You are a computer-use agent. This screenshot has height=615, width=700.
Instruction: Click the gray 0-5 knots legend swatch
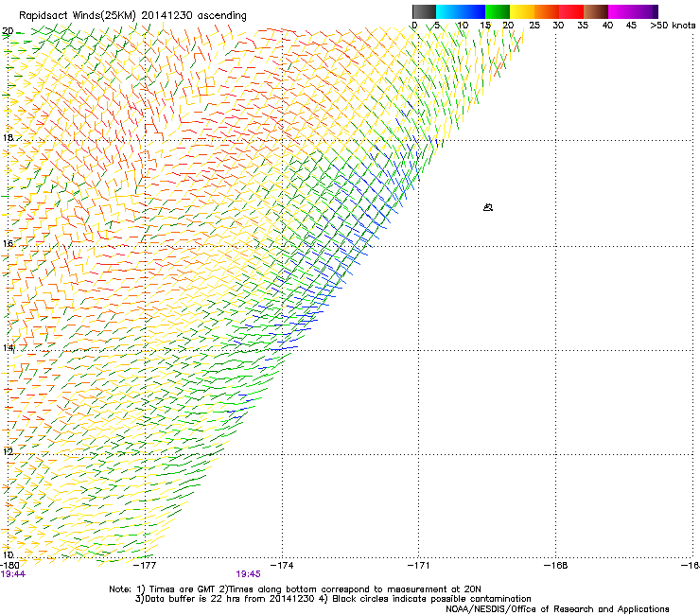(x=424, y=11)
